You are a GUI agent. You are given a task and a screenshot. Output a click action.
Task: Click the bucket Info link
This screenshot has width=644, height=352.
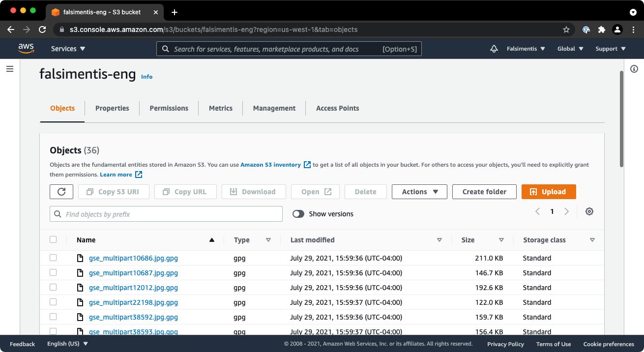[146, 77]
